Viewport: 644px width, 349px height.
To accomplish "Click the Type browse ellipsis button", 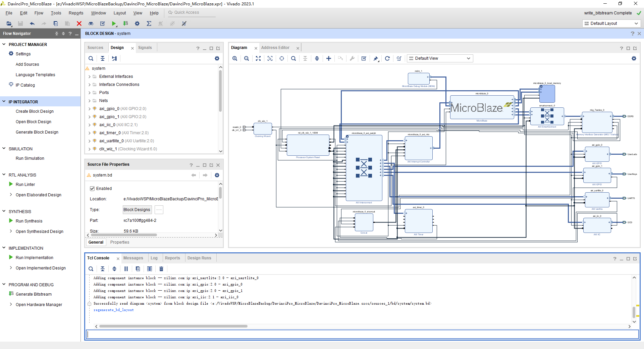I will [159, 210].
